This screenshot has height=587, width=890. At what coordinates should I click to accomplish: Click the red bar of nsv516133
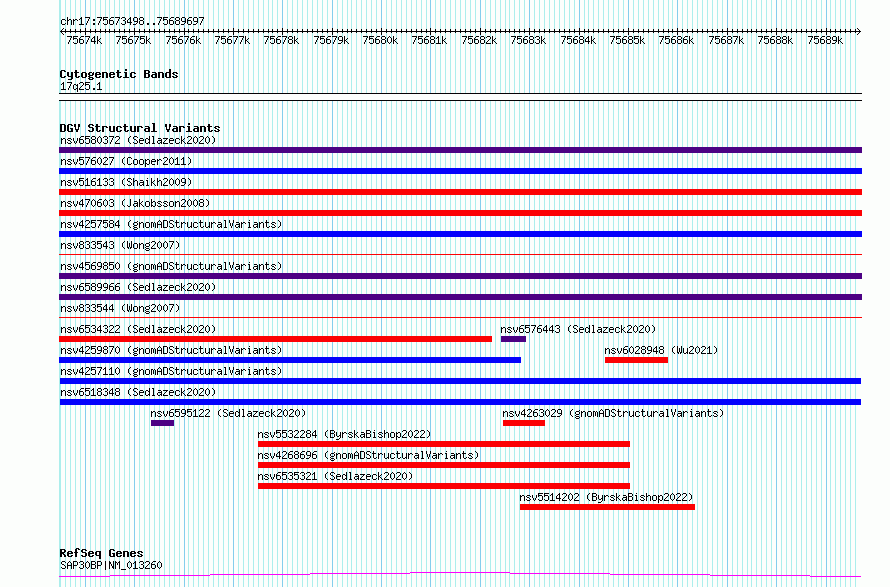(x=460, y=192)
